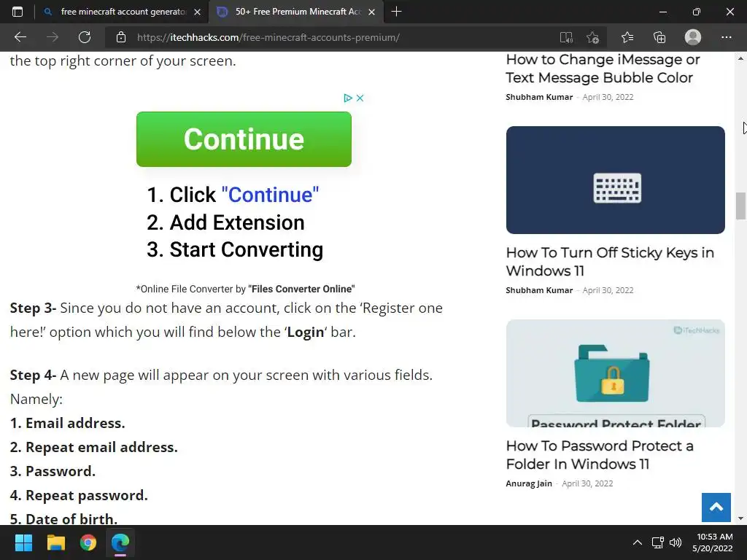The height and width of the screenshot is (560, 747).
Task: Click the "Step 4-" heading text
Action: tap(33, 376)
